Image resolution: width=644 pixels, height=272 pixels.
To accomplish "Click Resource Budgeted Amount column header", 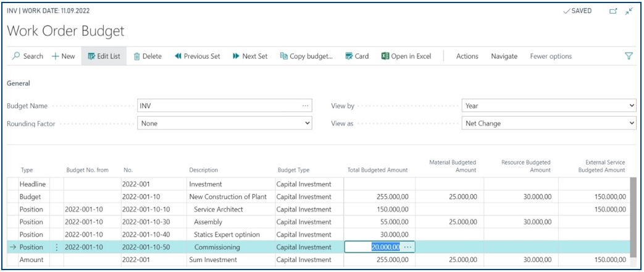I will 525,166.
